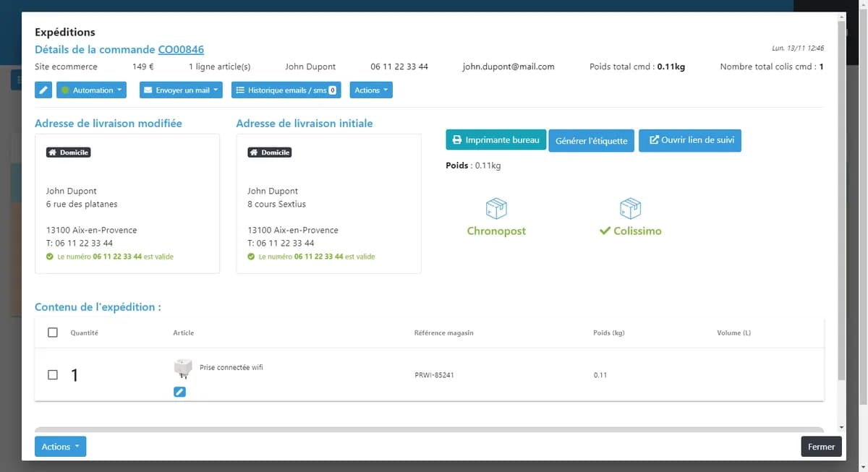868x472 pixels.
Task: Click the email john.dupont@mail.com
Action: pyautogui.click(x=509, y=66)
